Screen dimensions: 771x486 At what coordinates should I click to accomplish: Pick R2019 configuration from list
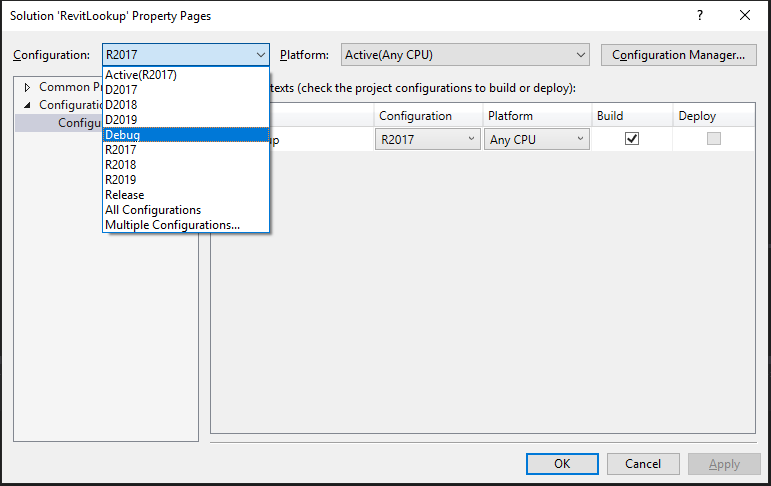pos(186,180)
